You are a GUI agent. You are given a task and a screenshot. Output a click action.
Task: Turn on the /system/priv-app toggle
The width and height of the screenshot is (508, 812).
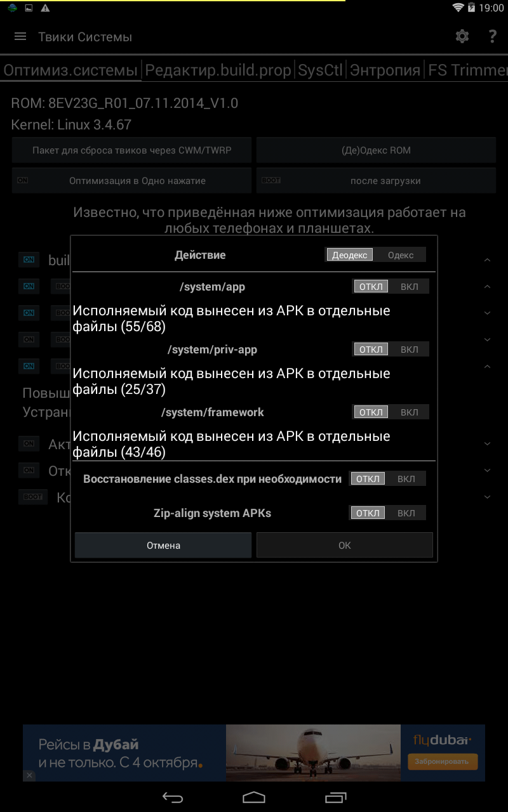(410, 350)
